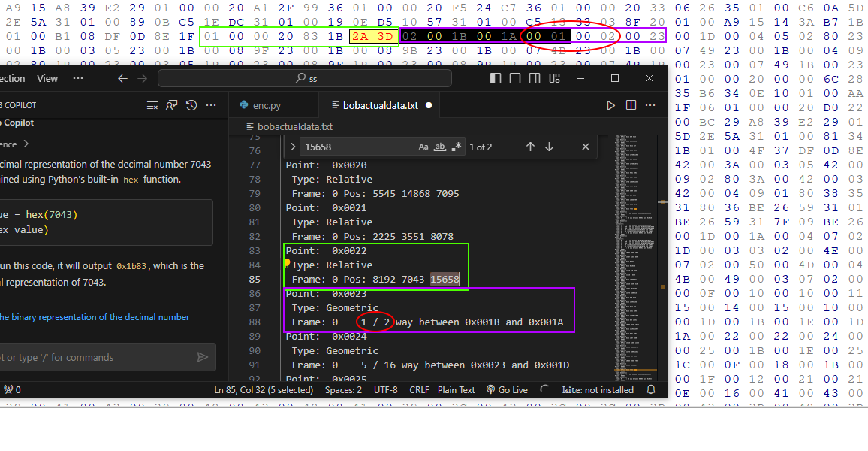The image size is (868, 451).
Task: Clear the Copilot chat with the clear icon
Action: [152, 105]
